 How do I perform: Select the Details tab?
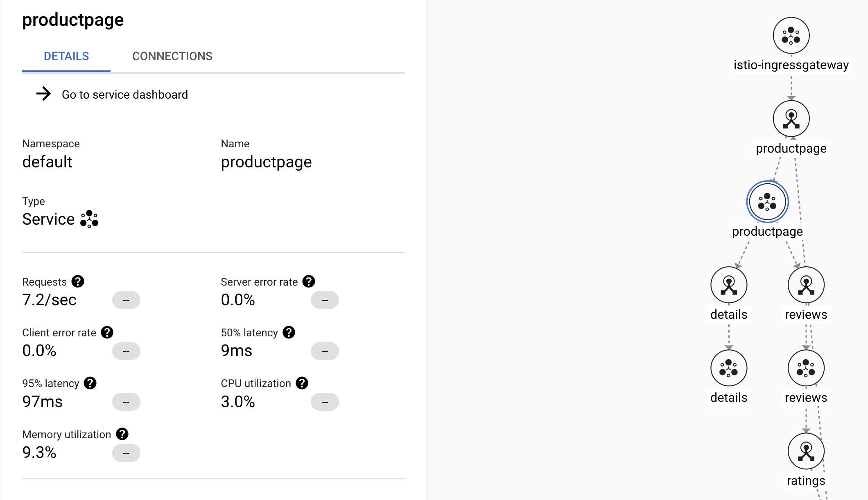66,56
